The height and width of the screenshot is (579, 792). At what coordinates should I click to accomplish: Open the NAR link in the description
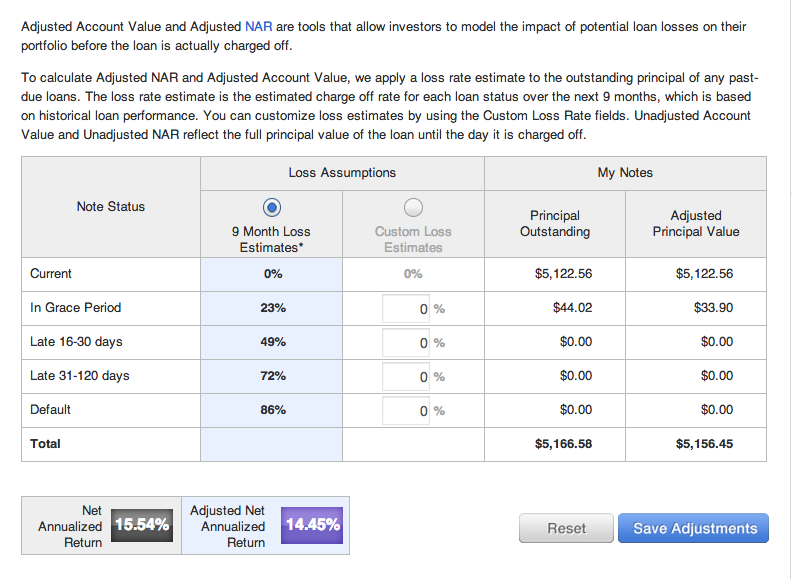tap(259, 26)
